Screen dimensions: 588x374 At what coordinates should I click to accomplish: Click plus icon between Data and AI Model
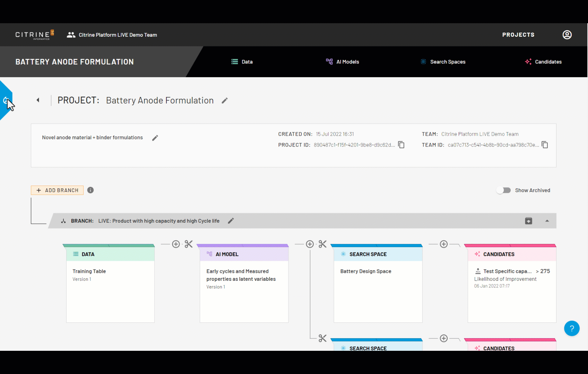click(x=176, y=244)
